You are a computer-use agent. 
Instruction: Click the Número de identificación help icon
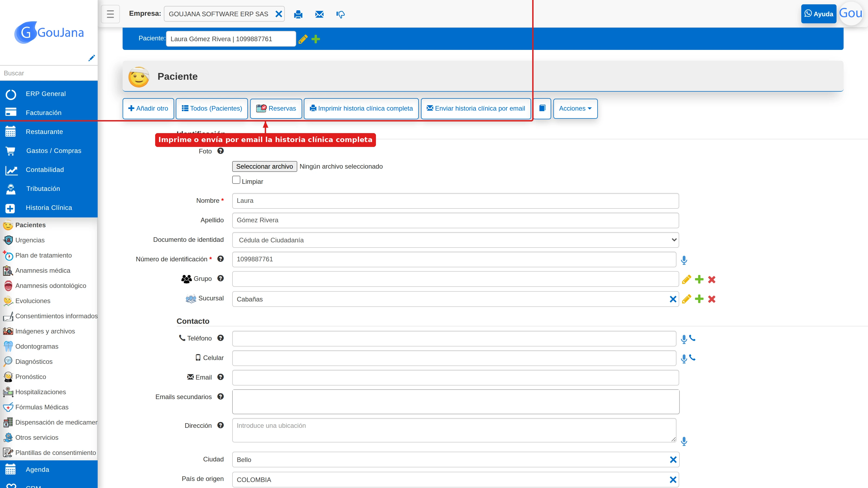[x=220, y=259]
